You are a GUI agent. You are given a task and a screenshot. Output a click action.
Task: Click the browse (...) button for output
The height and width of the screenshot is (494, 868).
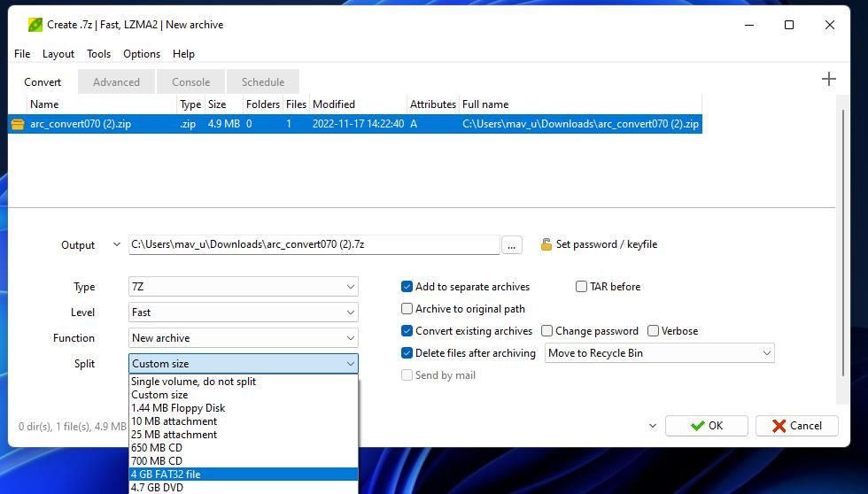[512, 244]
